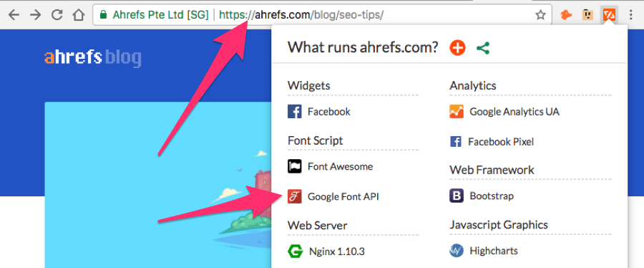Click the URL in the address bar
The height and width of the screenshot is (268, 644).
coord(301,15)
